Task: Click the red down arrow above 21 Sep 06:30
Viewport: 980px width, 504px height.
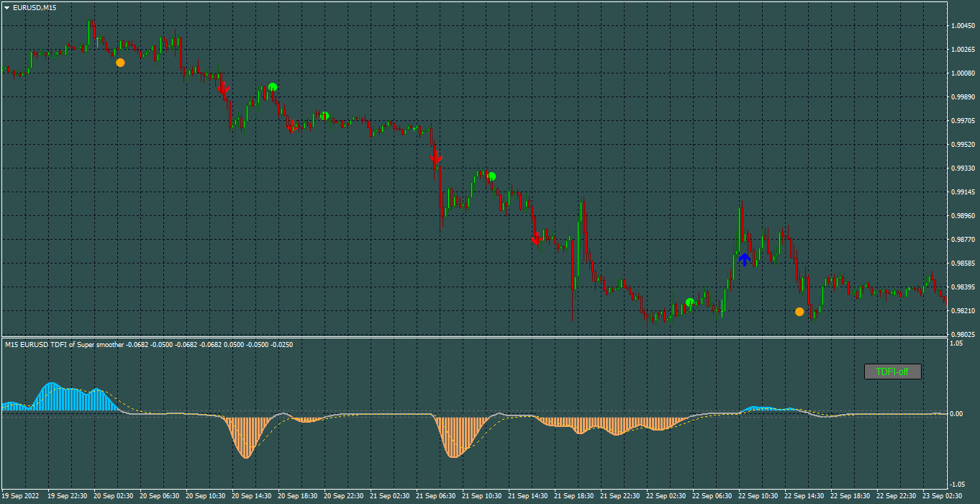Action: click(436, 157)
